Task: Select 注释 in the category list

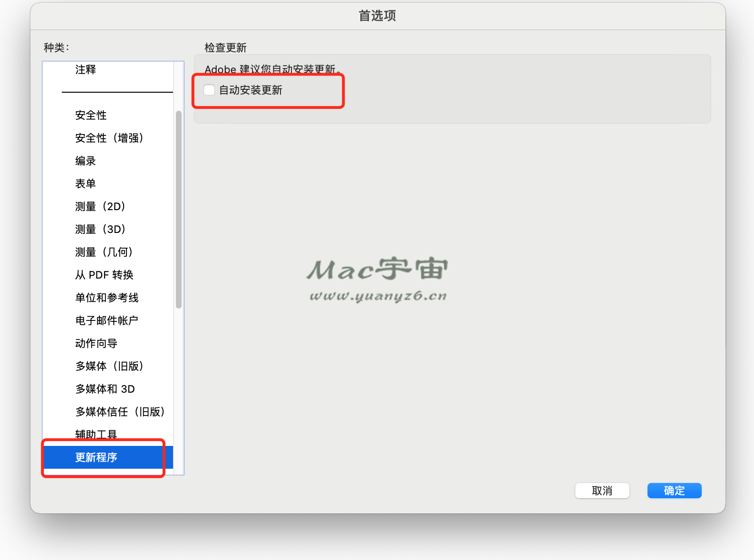Action: click(86, 69)
